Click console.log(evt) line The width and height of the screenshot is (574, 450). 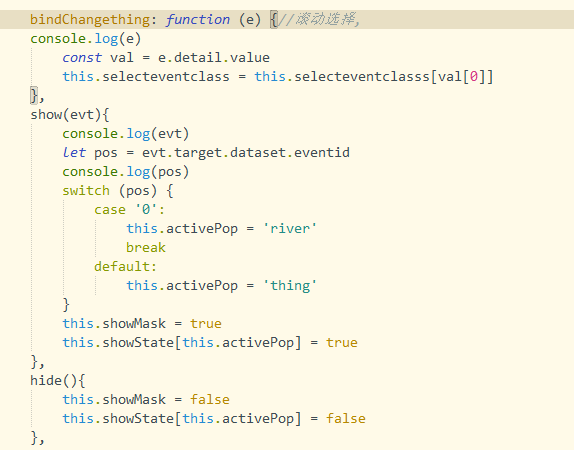(126, 134)
